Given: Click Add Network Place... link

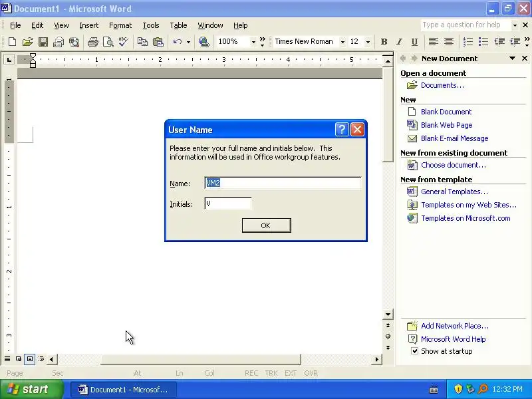Looking at the screenshot, I should (x=455, y=326).
